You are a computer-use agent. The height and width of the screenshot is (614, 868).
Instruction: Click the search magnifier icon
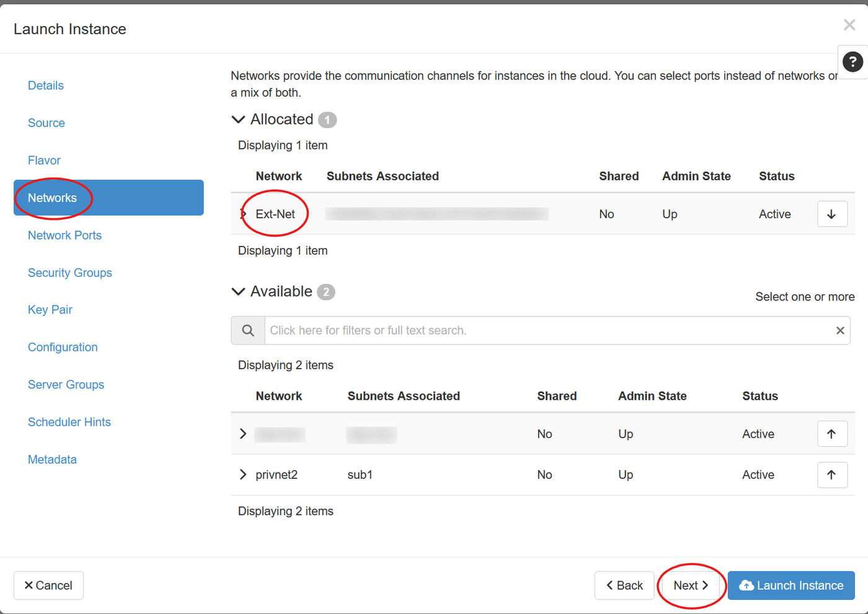tap(248, 330)
